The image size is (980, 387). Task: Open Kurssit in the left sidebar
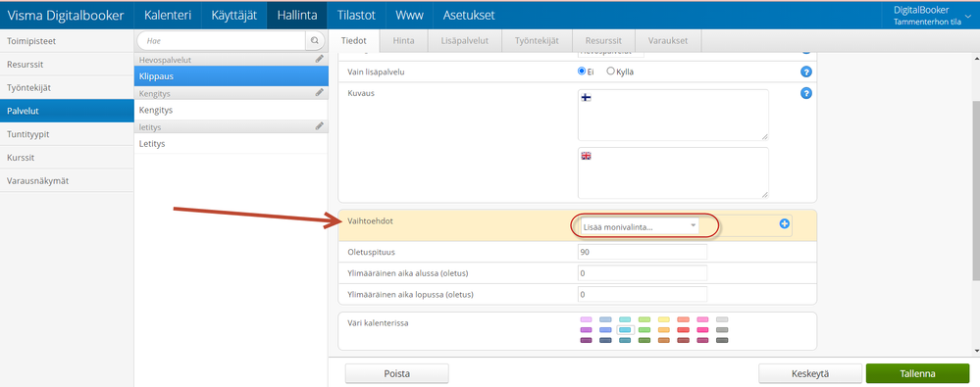point(67,158)
